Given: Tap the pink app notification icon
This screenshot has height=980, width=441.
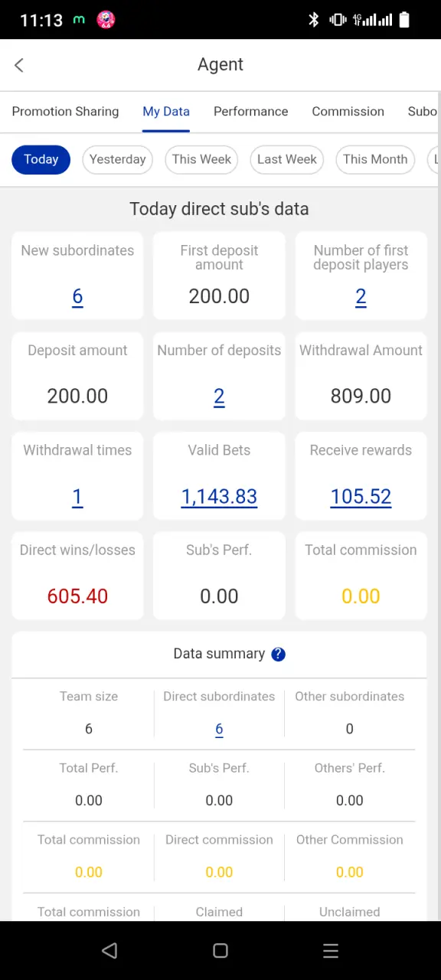Looking at the screenshot, I should [x=106, y=21].
